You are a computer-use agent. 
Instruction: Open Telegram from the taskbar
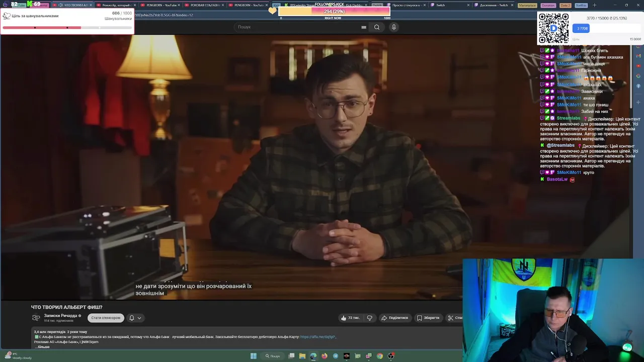click(336, 356)
